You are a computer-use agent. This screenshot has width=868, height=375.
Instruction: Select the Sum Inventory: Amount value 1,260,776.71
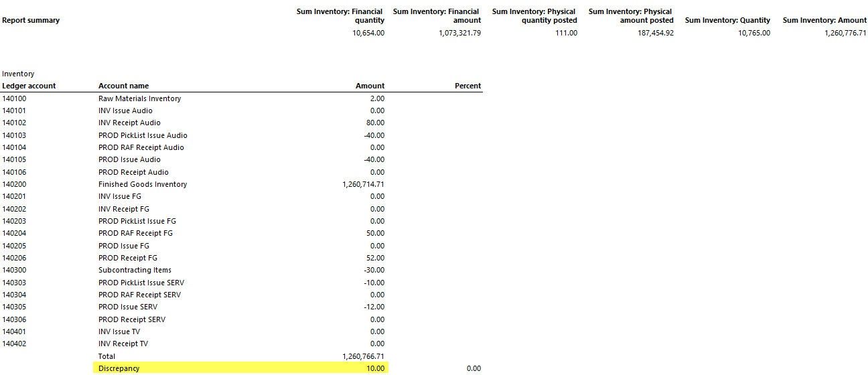[845, 33]
